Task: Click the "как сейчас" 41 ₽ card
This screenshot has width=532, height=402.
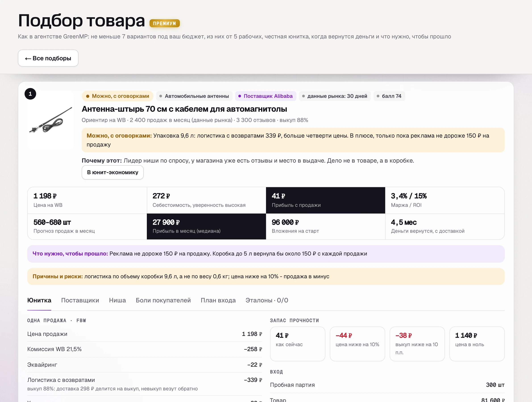Action: tap(297, 344)
